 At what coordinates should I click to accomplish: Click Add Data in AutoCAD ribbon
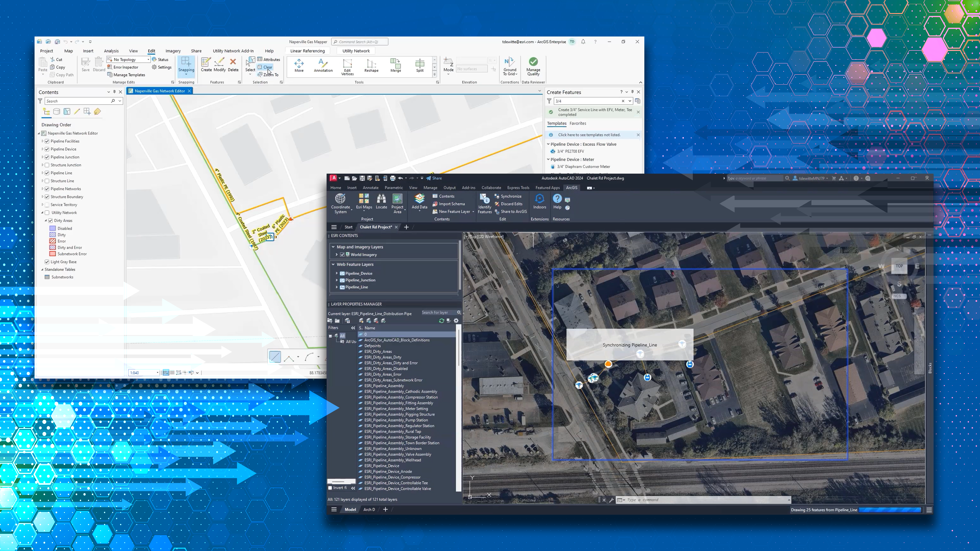click(x=419, y=202)
